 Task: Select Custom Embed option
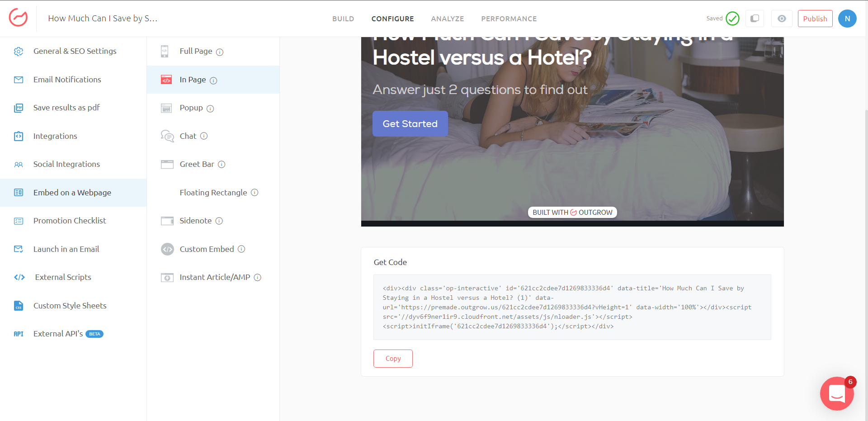coord(213,249)
